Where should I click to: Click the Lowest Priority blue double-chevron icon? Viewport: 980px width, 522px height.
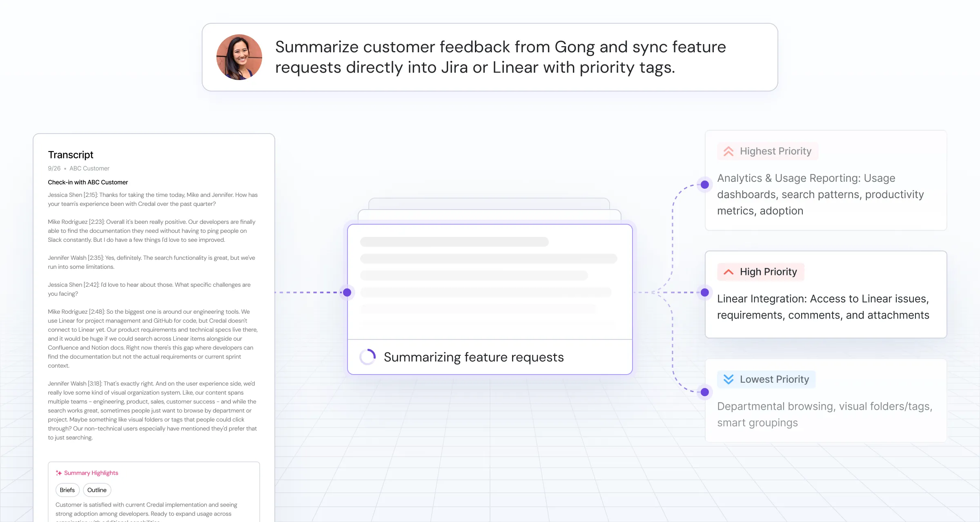click(728, 379)
